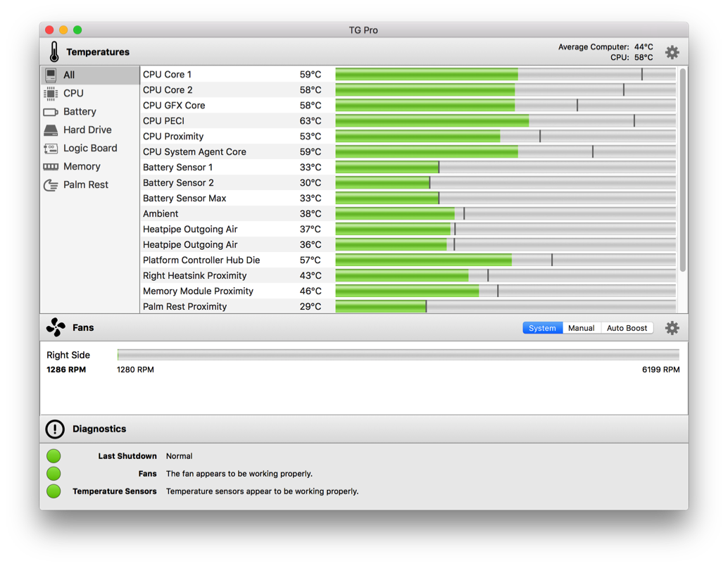Select the Hard Drive icon in sidebar
728x566 pixels.
click(x=51, y=130)
